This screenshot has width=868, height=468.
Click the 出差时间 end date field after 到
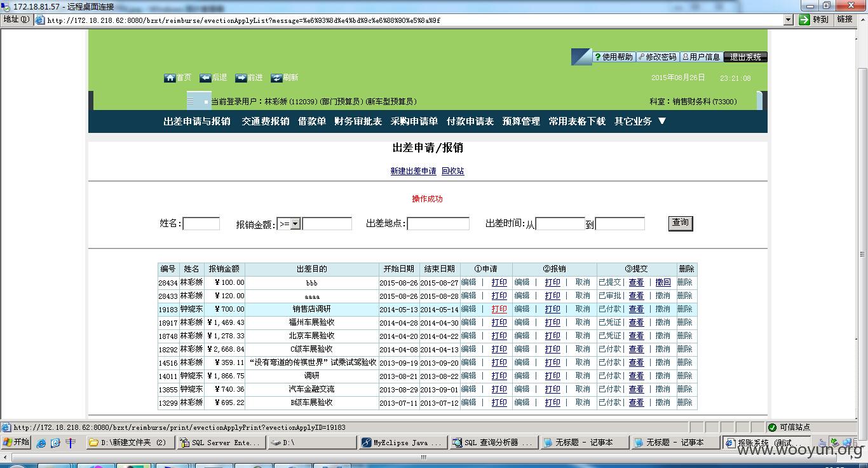620,224
